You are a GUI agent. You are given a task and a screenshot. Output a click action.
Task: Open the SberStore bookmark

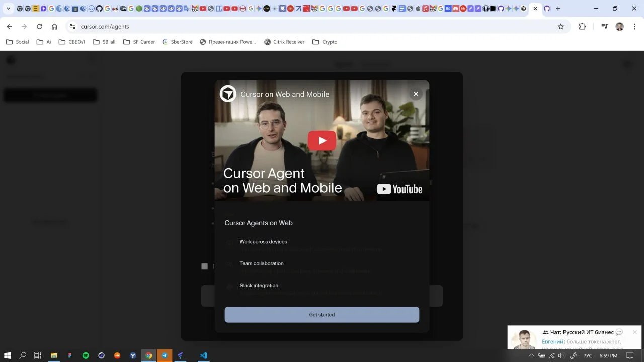[177, 42]
